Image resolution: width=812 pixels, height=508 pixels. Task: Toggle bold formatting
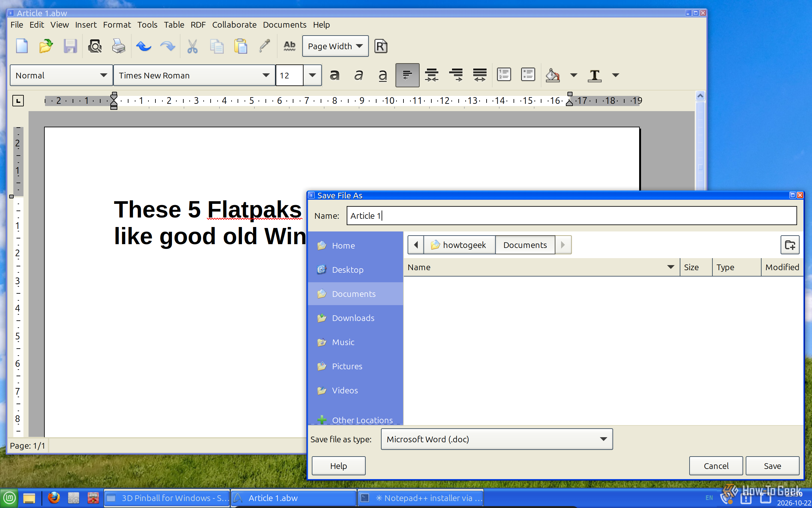click(335, 75)
